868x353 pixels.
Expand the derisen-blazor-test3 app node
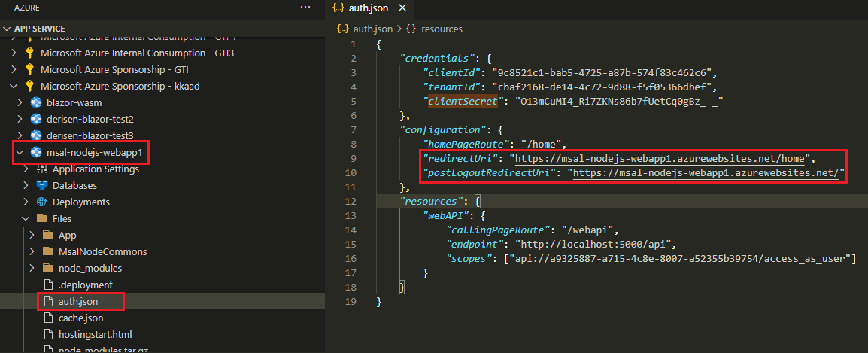pos(20,135)
